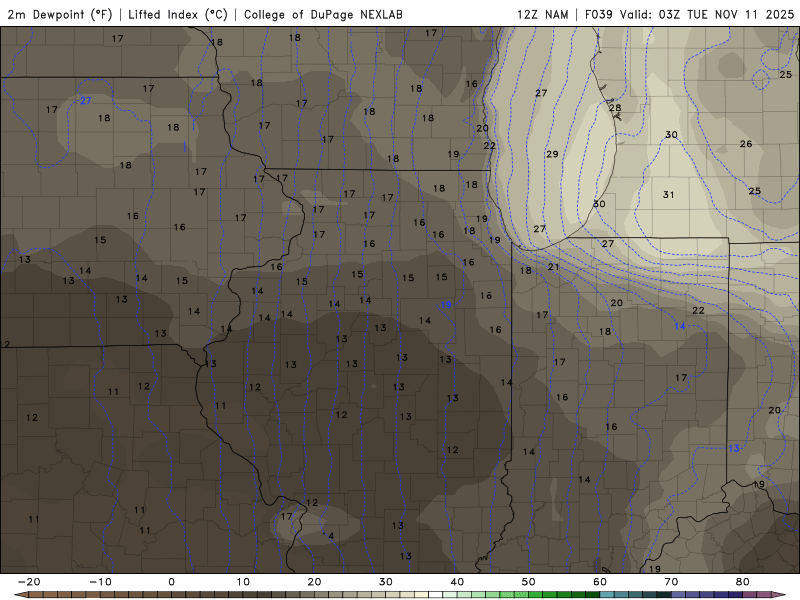Click the dewpoint value 21 on the map
Screen dimensions: 800x600
[554, 266]
